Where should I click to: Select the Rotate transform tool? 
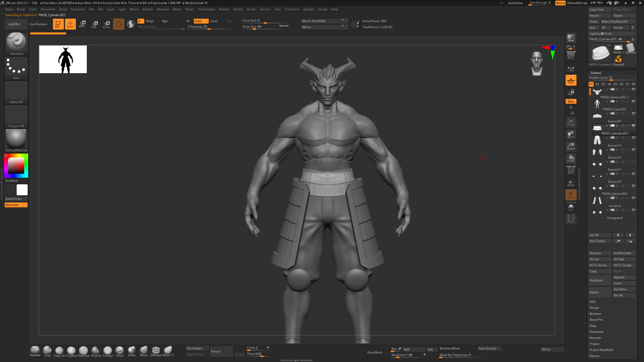(106, 24)
